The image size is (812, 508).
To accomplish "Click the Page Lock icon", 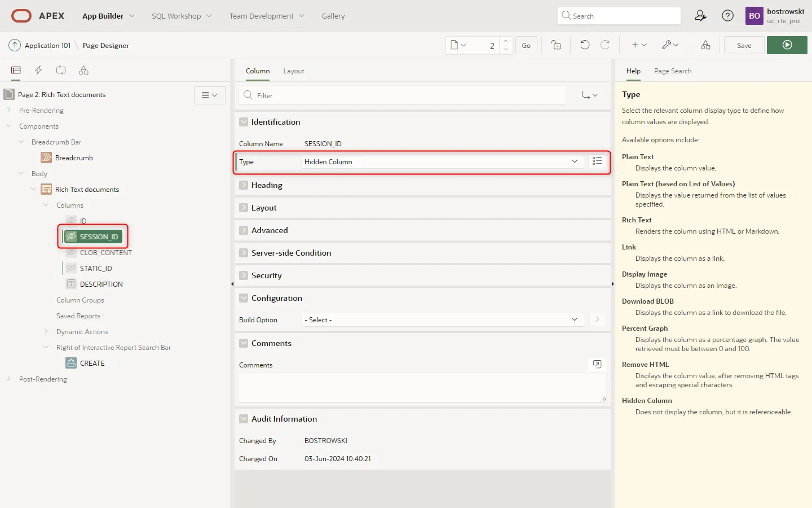I will point(556,45).
